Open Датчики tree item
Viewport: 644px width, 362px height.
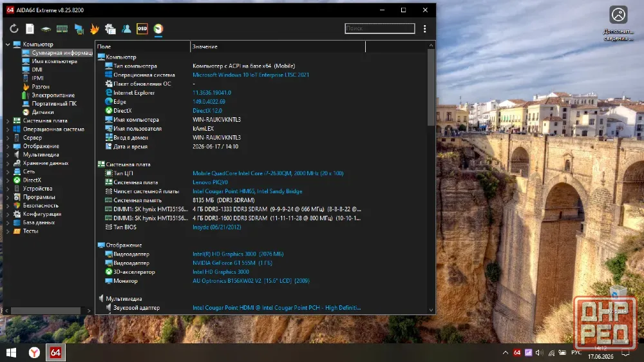click(43, 112)
